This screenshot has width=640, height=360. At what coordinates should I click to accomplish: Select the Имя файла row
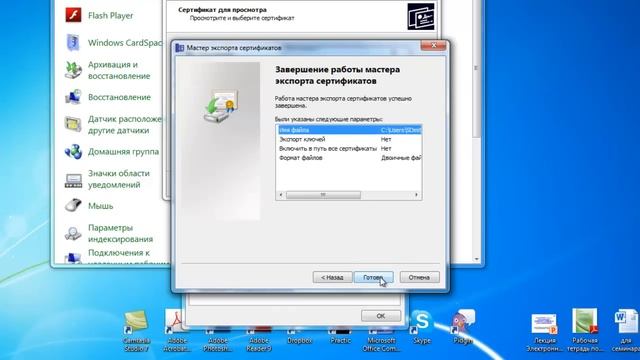[x=349, y=130]
